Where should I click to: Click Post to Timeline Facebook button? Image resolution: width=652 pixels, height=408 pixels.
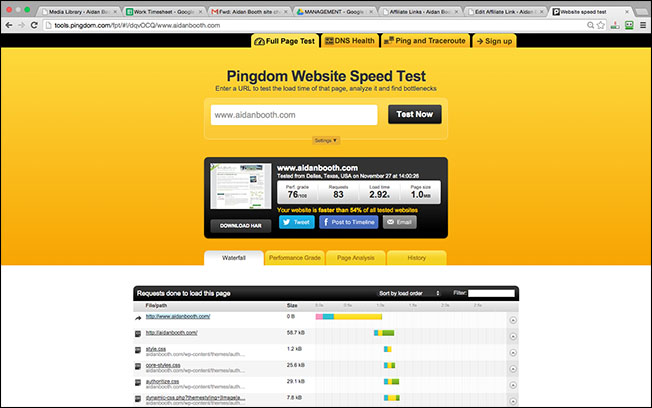coord(348,222)
